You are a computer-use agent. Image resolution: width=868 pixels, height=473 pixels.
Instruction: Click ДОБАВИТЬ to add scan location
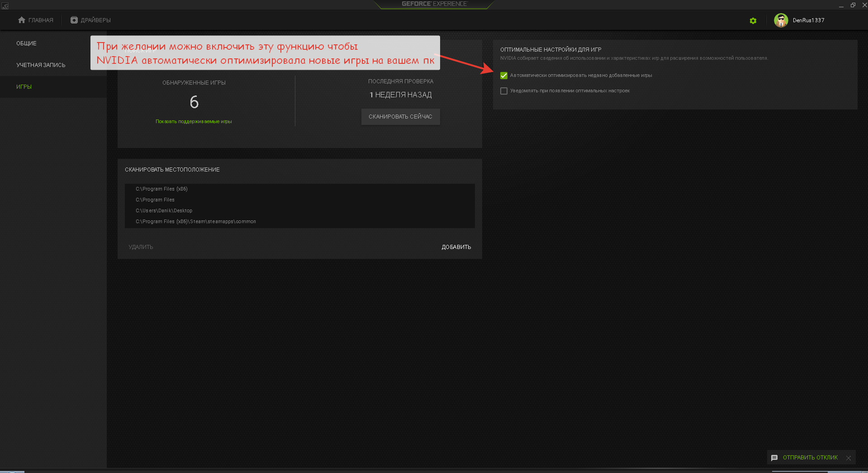coord(456,247)
